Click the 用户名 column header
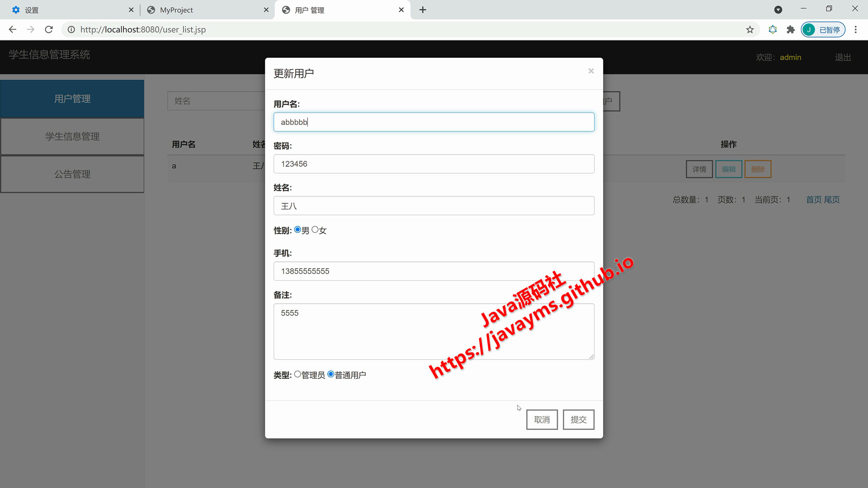The height and width of the screenshot is (488, 868). point(184,144)
